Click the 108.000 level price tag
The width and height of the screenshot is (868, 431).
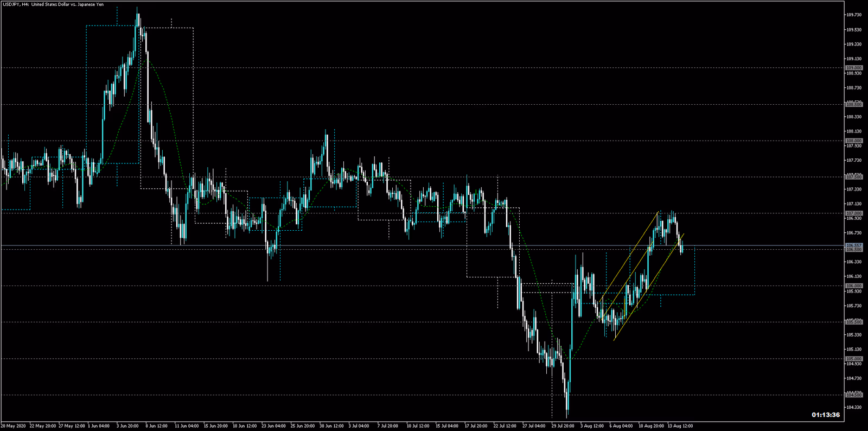point(854,141)
